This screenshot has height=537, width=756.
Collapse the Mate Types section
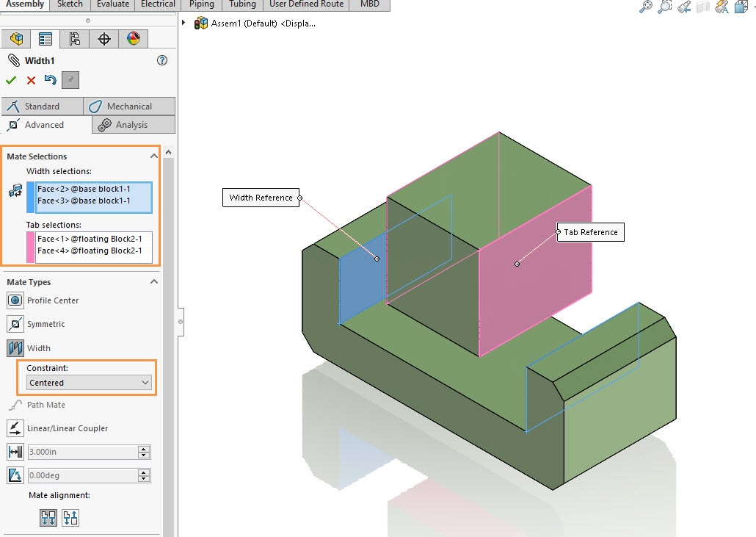[x=154, y=281]
